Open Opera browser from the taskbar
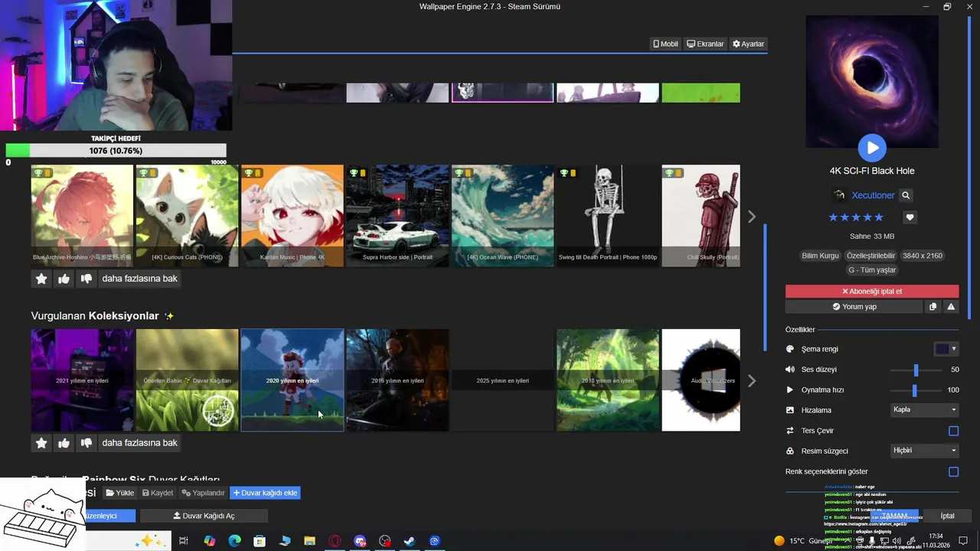980x551 pixels. [x=335, y=541]
